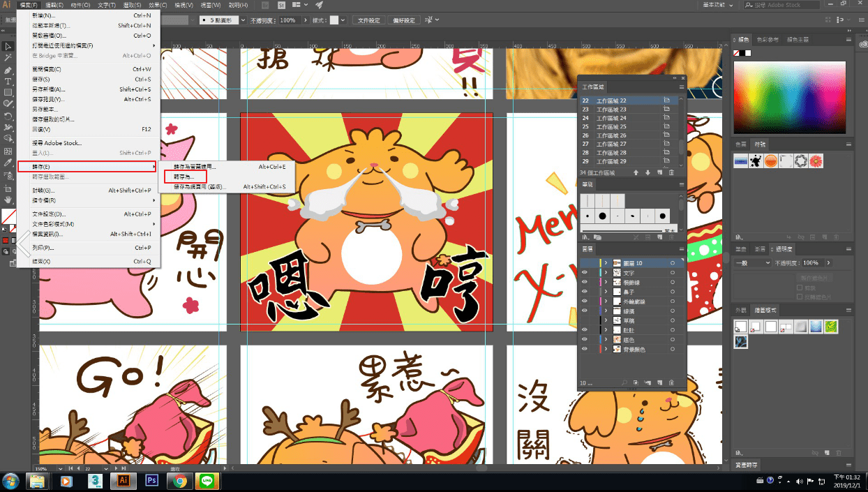
Task: Hide the 文字 layer
Action: pyautogui.click(x=585, y=272)
